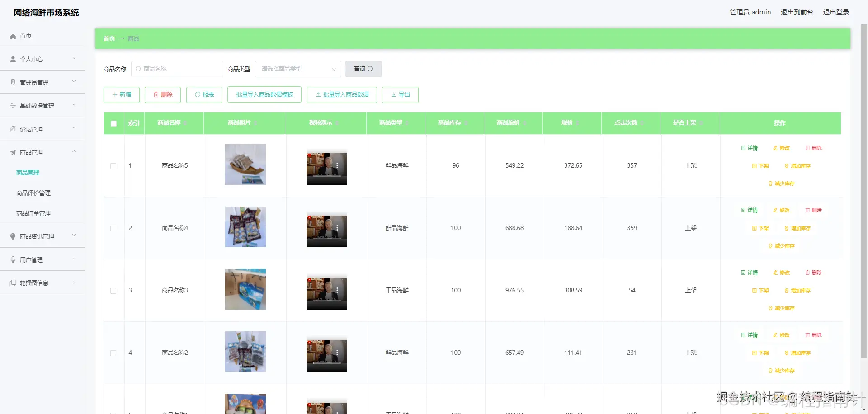The image size is (868, 414).
Task: Click the icon beside 商品资讯管理
Action: point(13,236)
